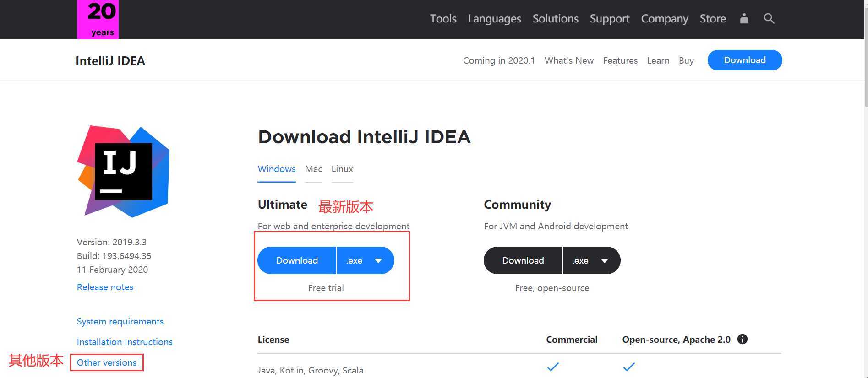
Task: Download the Ultimate edition
Action: pos(297,260)
